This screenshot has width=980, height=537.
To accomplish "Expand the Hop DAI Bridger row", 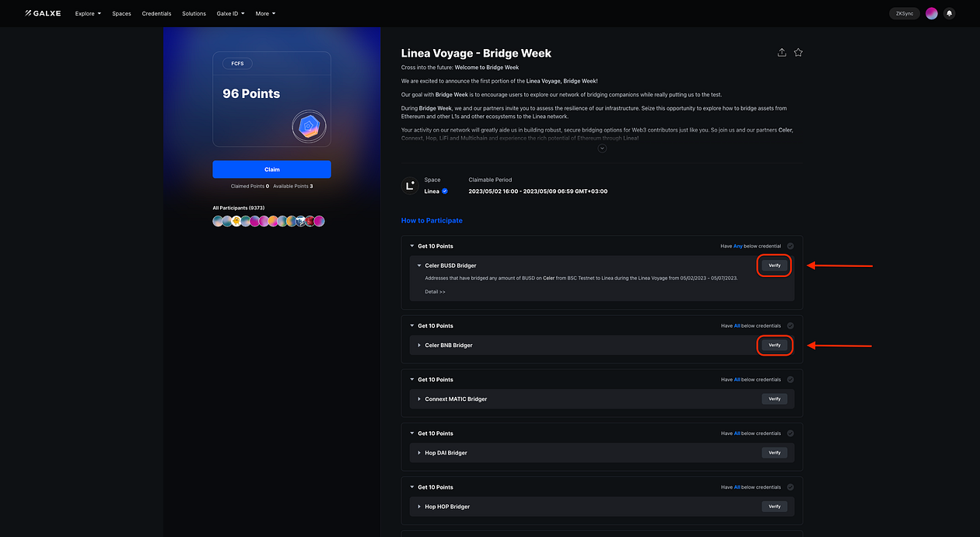I will click(x=419, y=452).
